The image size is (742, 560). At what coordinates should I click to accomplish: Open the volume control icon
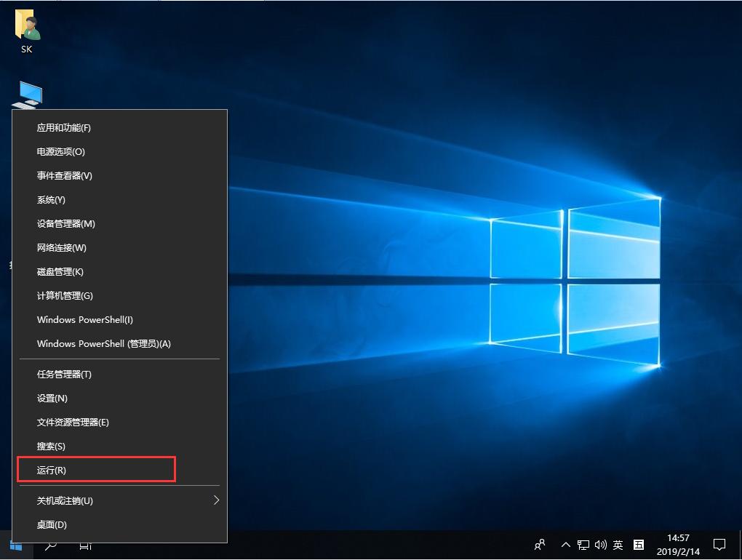(600, 545)
